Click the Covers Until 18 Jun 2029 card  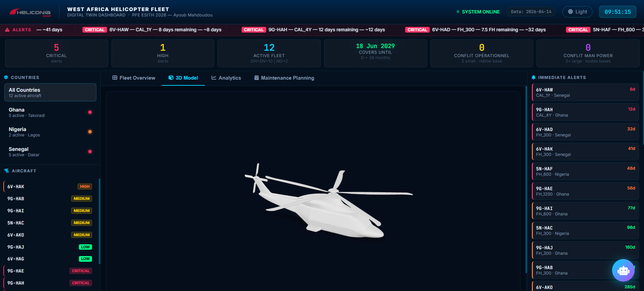coord(375,53)
